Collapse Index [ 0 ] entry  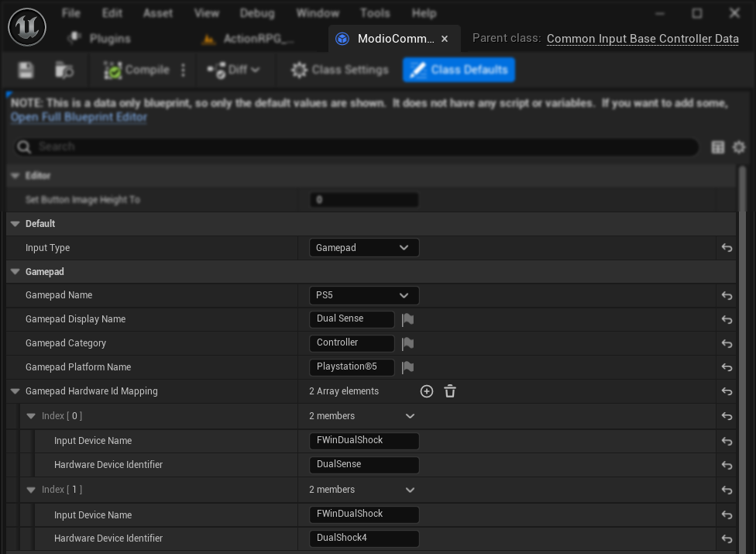tap(31, 416)
